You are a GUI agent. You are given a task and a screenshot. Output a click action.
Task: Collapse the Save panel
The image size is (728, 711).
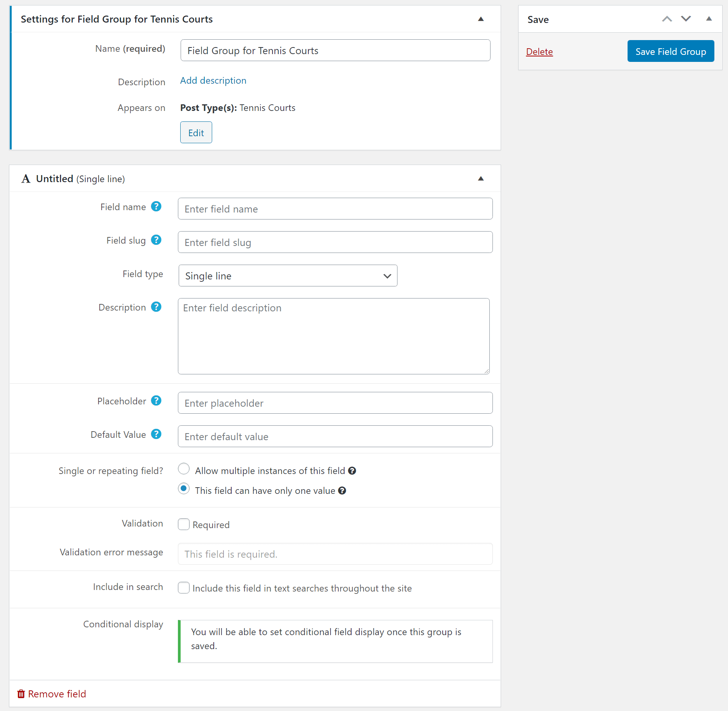click(x=709, y=19)
